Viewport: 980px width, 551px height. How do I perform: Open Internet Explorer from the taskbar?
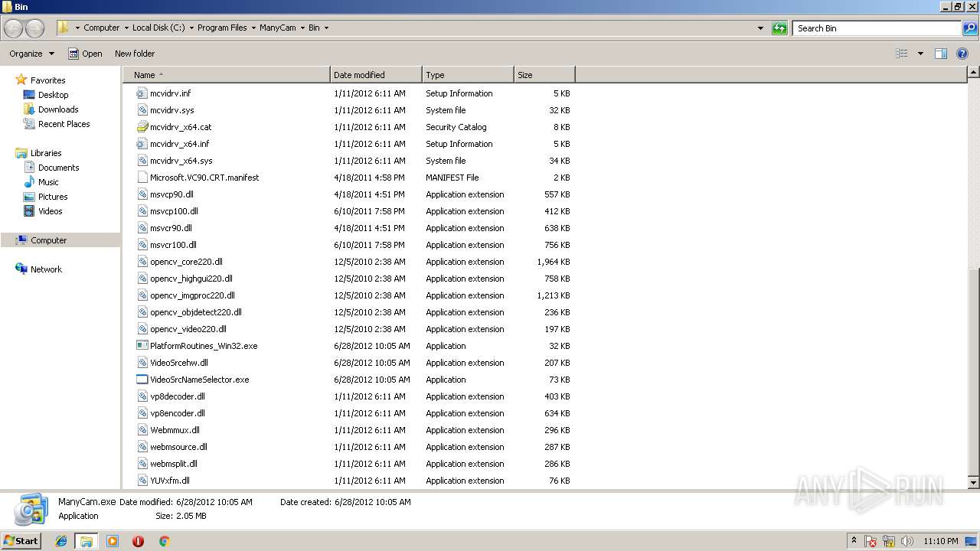click(x=61, y=541)
